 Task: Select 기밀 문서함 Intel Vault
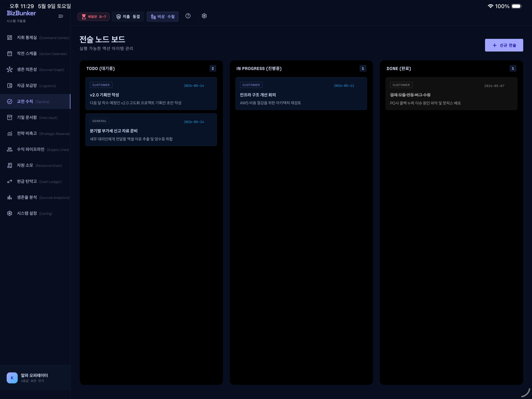(x=35, y=117)
